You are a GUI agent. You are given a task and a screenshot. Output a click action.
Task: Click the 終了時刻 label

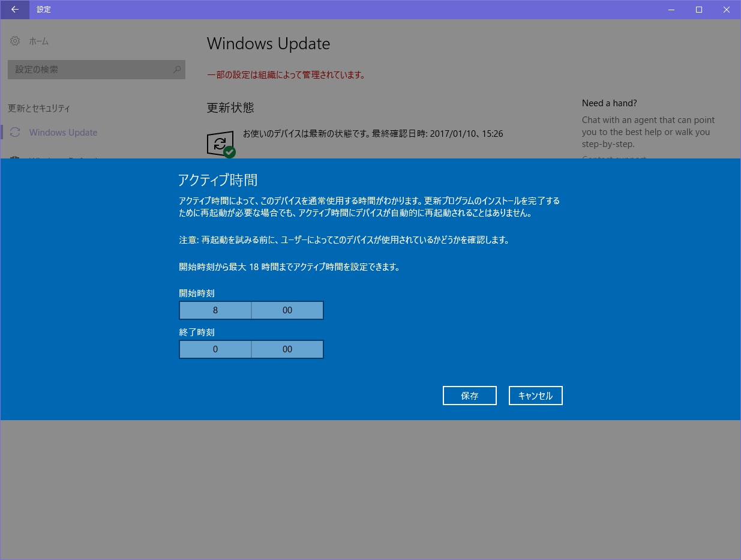click(x=197, y=332)
